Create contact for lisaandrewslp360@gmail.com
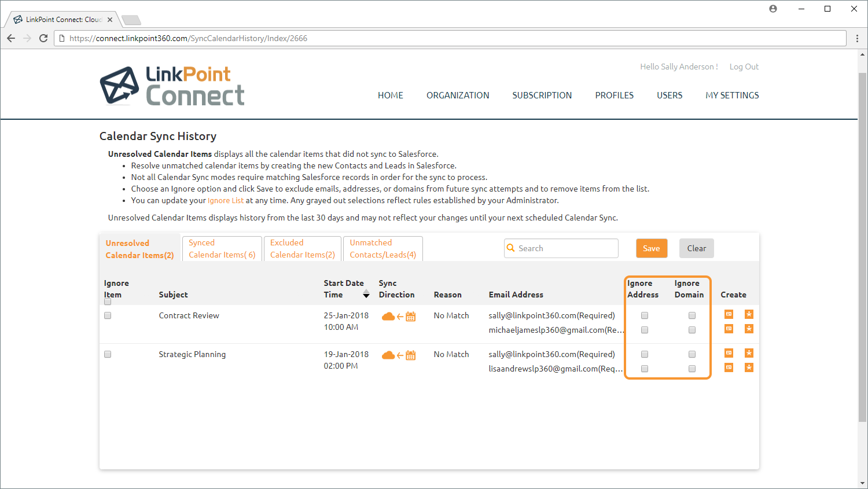Viewport: 868px width, 489px height. click(729, 367)
